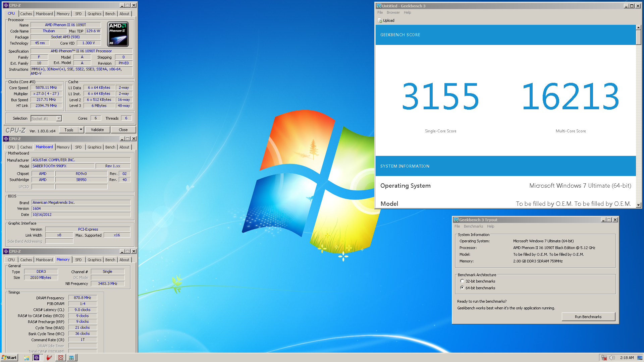Select the Geekbench taskbar icon
The image size is (644, 362).
coord(71,358)
